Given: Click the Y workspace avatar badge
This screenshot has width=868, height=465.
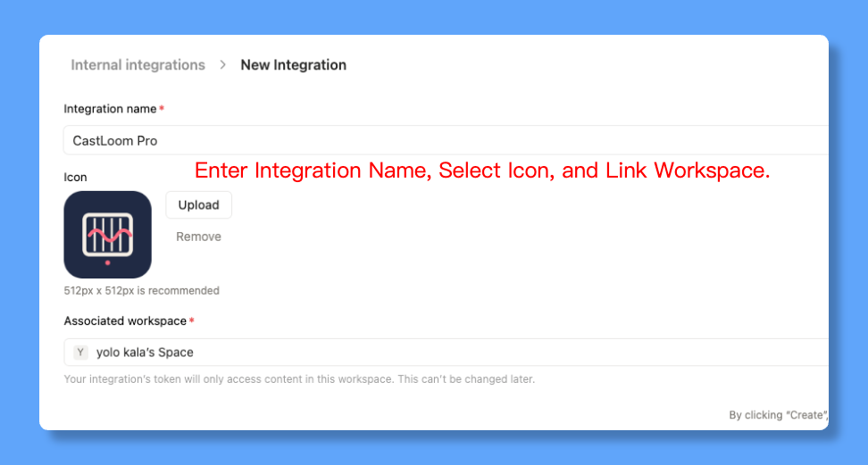Looking at the screenshot, I should pos(80,352).
